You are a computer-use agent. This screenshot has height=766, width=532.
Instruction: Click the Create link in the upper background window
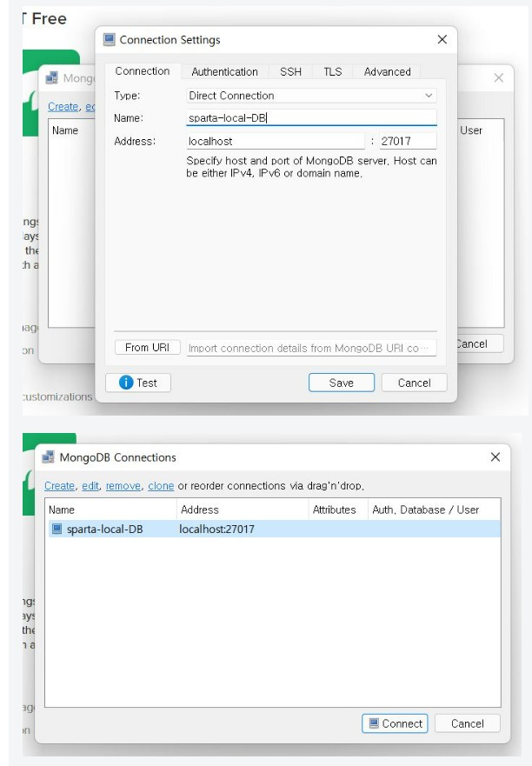coord(63,106)
